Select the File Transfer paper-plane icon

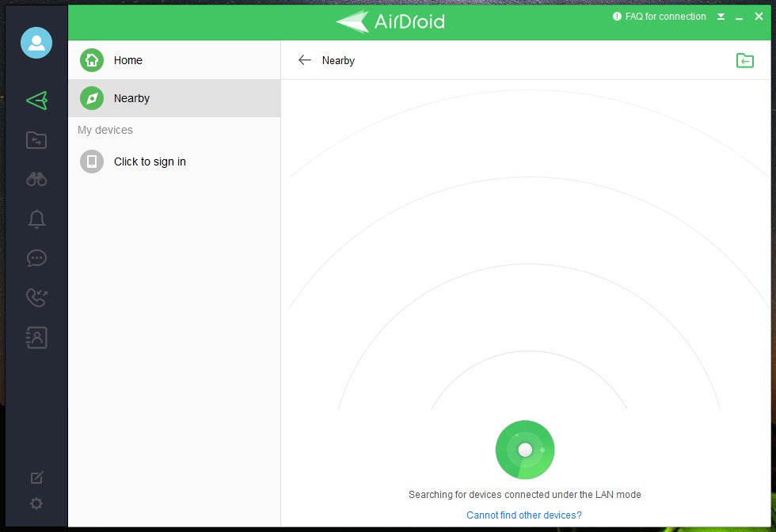click(x=37, y=101)
